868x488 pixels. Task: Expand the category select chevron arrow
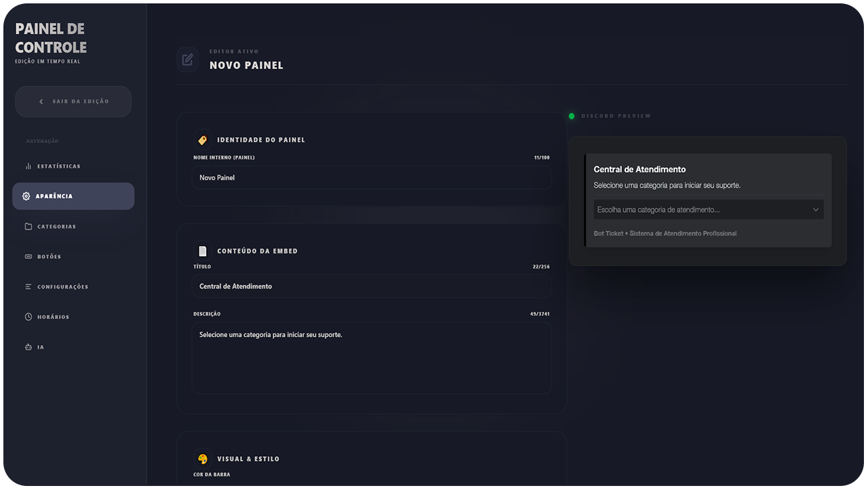pos(816,210)
